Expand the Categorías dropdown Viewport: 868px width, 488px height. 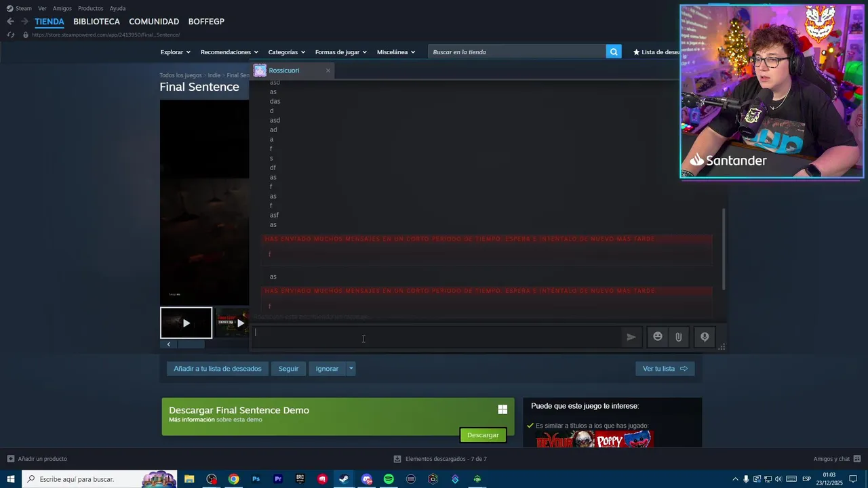(x=286, y=52)
